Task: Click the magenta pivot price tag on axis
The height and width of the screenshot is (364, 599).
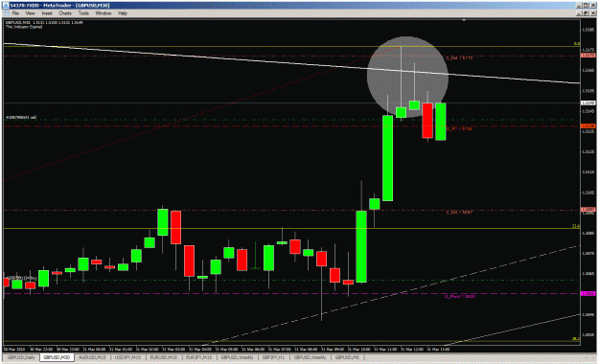Action: (587, 293)
